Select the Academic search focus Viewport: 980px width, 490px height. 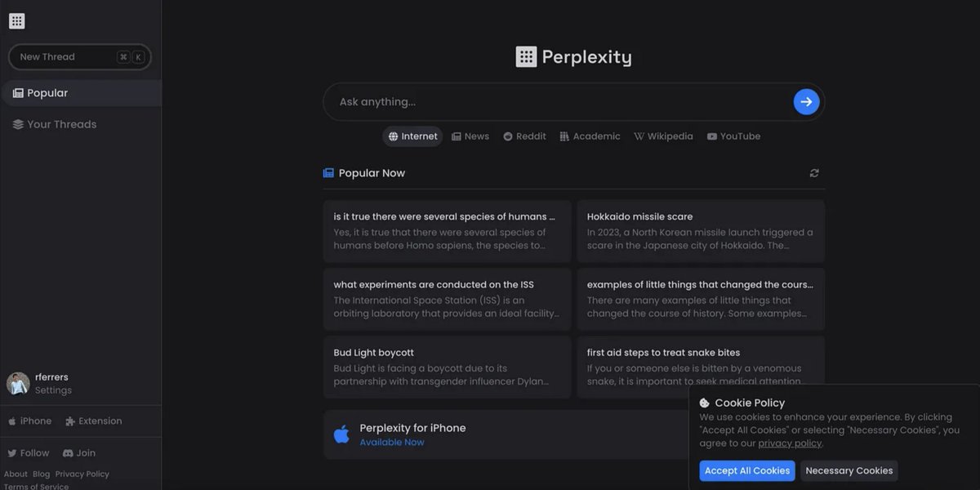click(590, 136)
